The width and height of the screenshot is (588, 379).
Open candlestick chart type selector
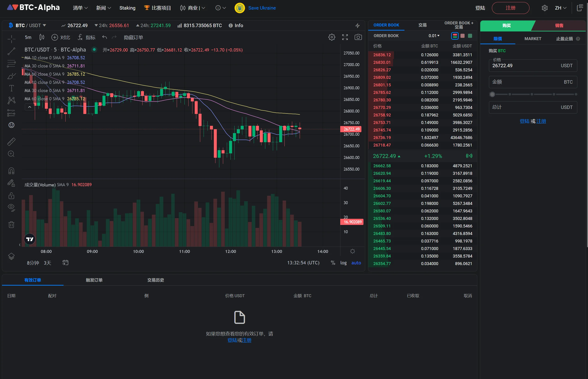pos(42,37)
